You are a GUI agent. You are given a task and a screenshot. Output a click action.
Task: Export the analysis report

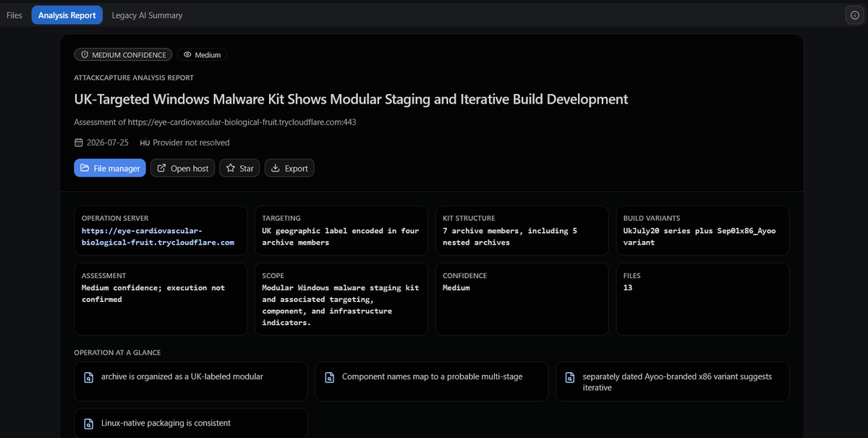(x=289, y=168)
